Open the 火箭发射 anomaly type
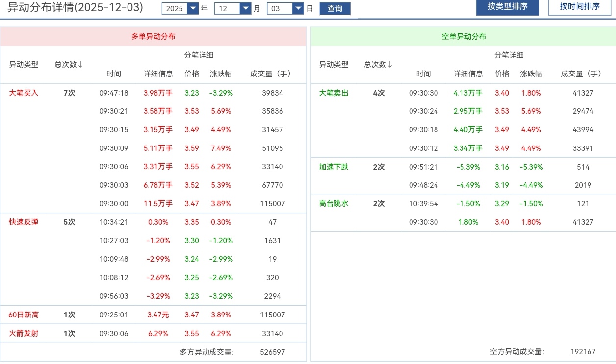This screenshot has width=616, height=364. coord(24,333)
